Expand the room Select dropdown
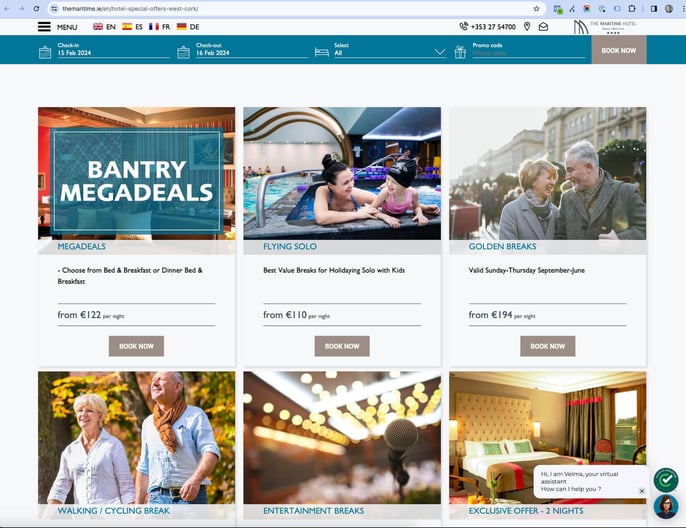 (390, 53)
